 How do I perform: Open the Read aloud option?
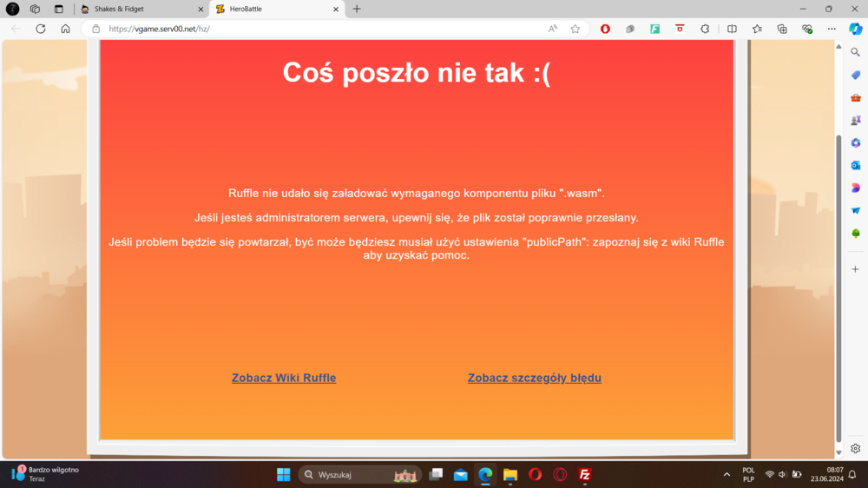pyautogui.click(x=552, y=29)
